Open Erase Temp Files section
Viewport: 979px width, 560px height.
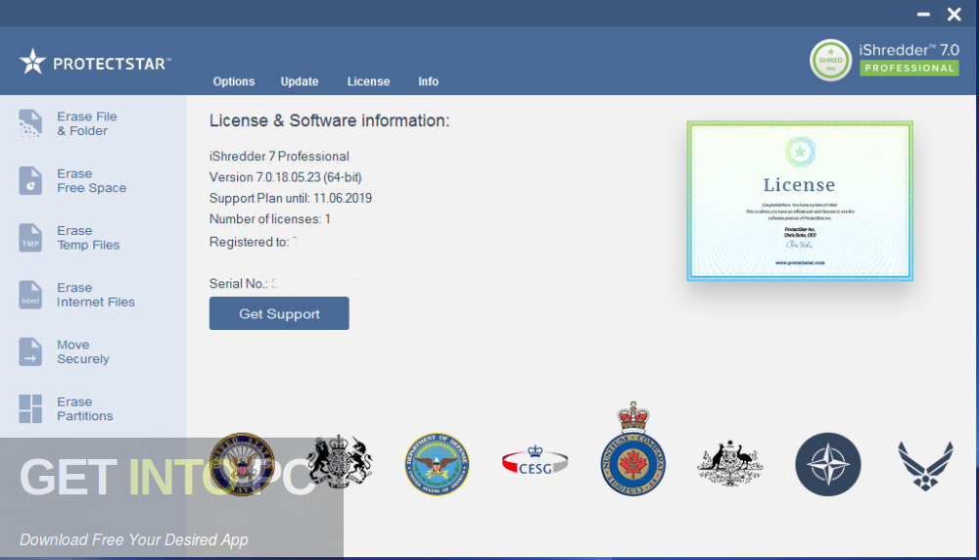[88, 238]
